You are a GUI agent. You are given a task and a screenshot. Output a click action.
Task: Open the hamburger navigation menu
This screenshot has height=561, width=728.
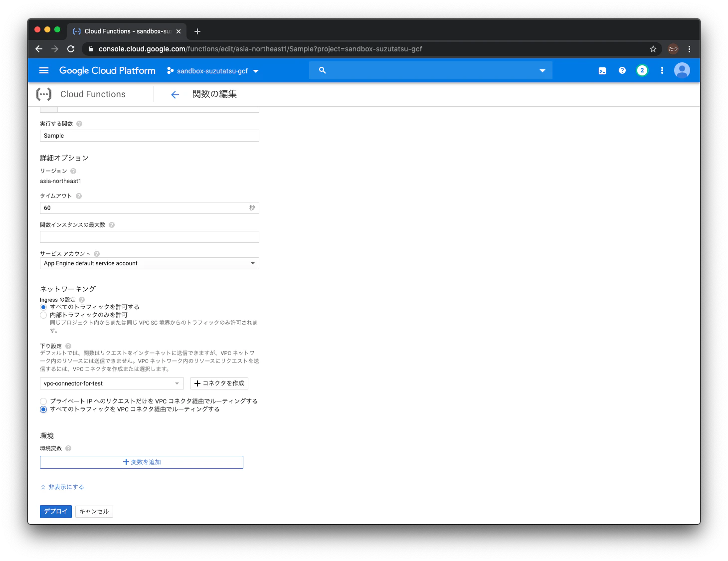[44, 70]
